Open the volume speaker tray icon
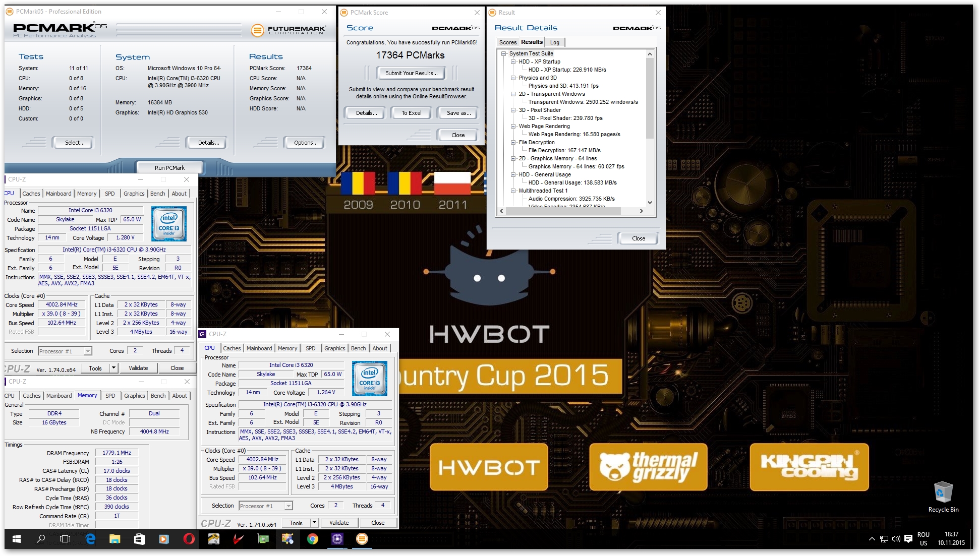980x556 pixels. [x=896, y=539]
